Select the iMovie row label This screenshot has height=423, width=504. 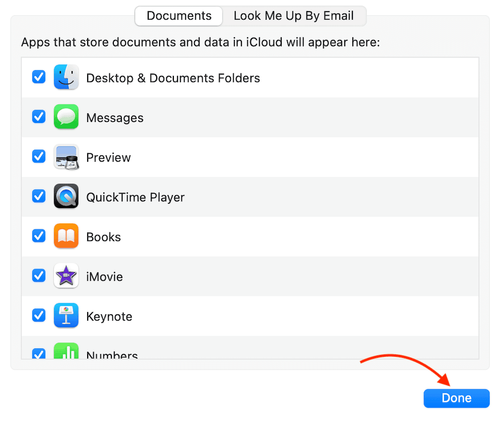(x=104, y=277)
